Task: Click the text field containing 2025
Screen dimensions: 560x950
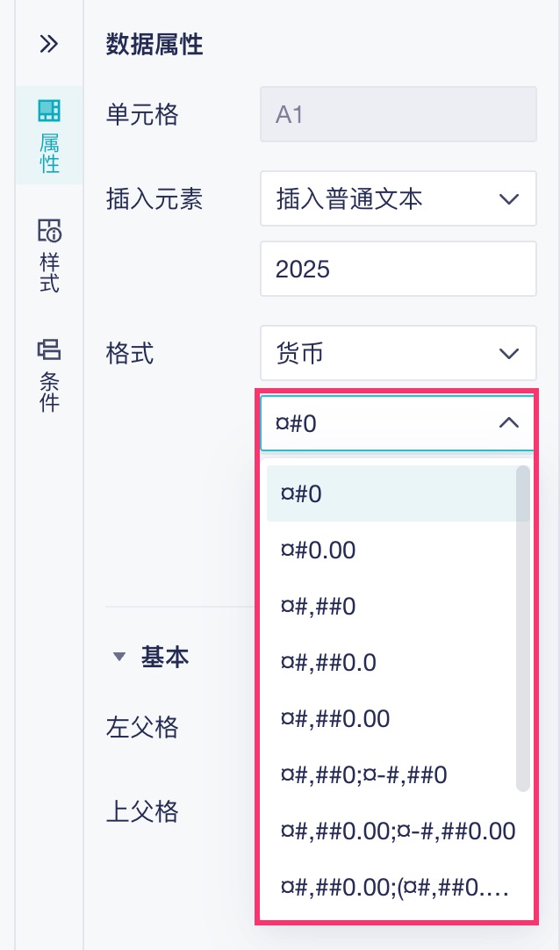Action: (x=398, y=269)
